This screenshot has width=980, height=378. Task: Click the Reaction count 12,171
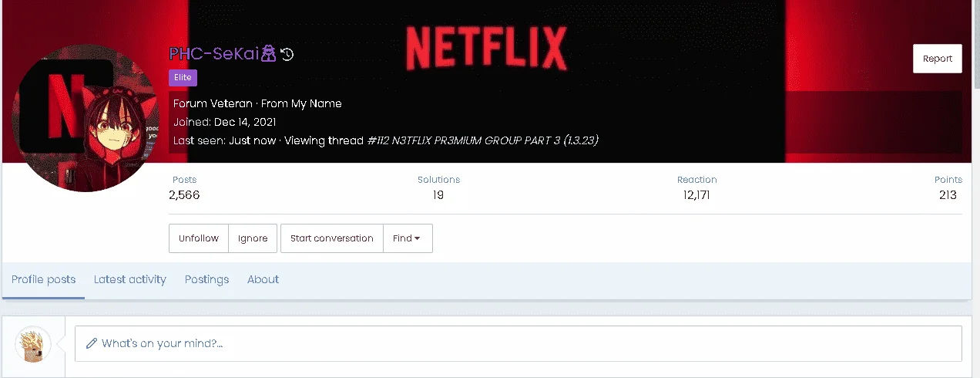pyautogui.click(x=696, y=195)
